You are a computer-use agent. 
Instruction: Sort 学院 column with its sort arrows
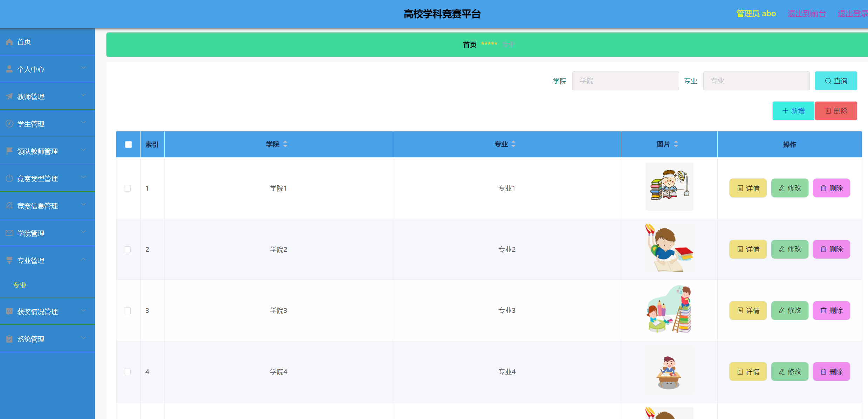coord(285,144)
